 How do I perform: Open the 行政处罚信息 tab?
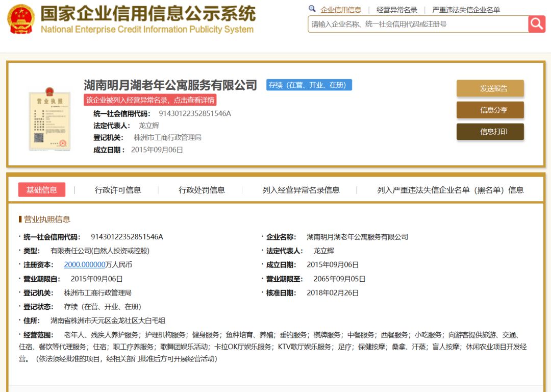[202, 190]
